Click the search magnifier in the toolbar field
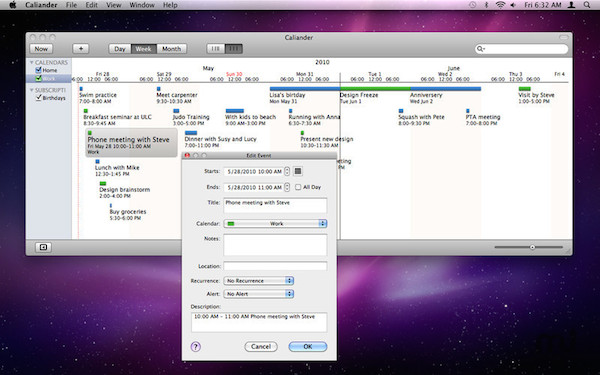This screenshot has height=375, width=600. (480, 49)
